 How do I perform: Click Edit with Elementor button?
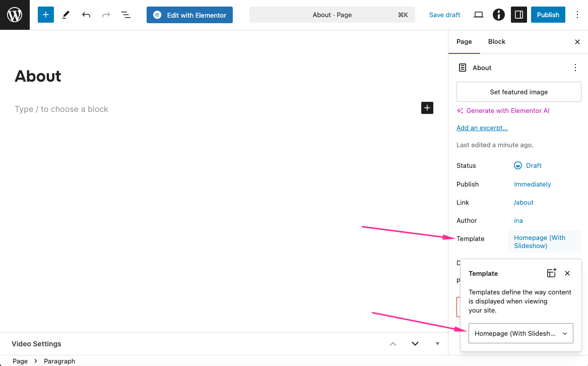coord(189,15)
